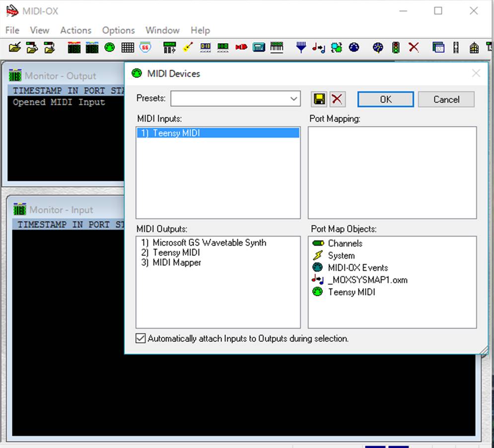Click the save profile folder icon

50,48
